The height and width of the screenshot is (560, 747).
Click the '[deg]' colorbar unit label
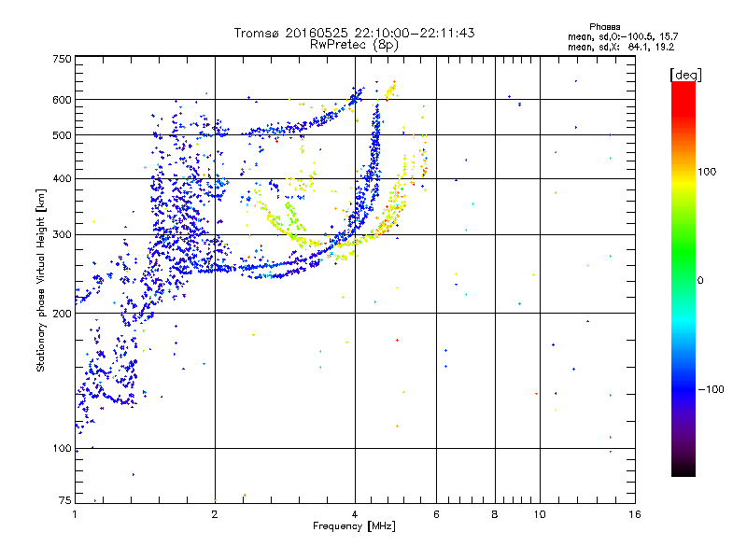pyautogui.click(x=685, y=76)
